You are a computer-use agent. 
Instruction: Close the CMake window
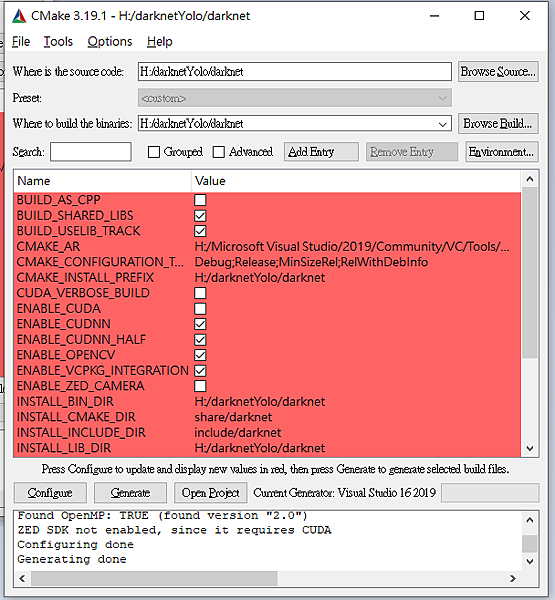pyautogui.click(x=525, y=16)
